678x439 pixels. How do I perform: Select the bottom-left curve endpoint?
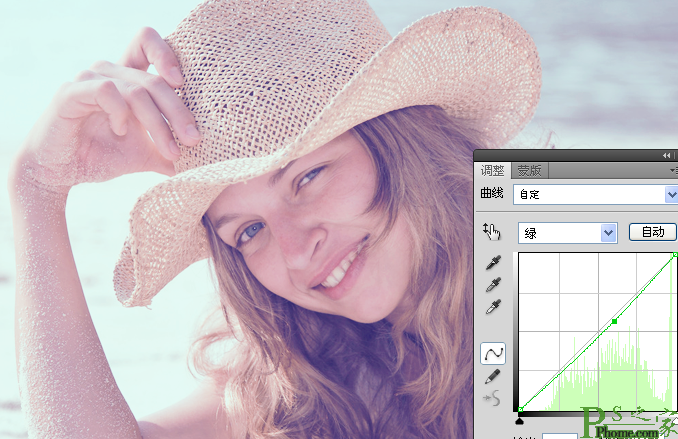tap(521, 409)
